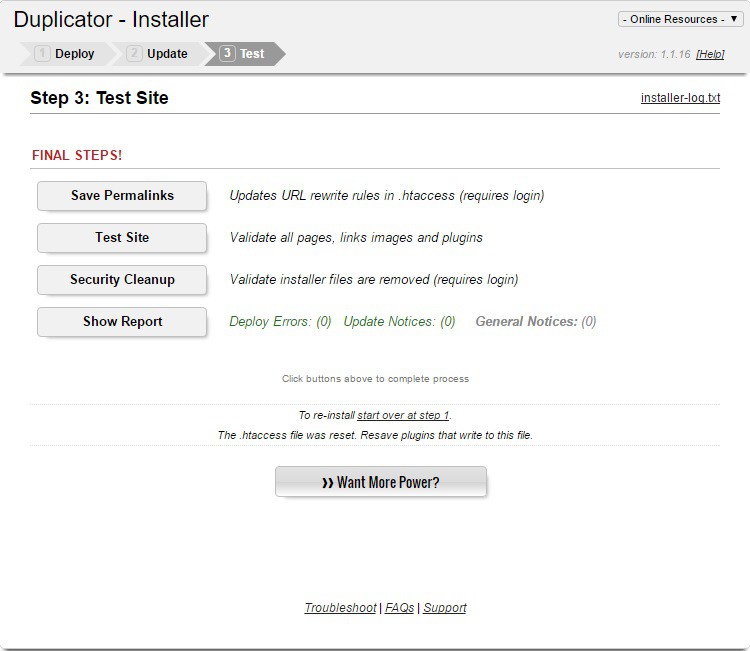This screenshot has height=651, width=750.
Task: Click the Security Cleanup button
Action: 122,280
